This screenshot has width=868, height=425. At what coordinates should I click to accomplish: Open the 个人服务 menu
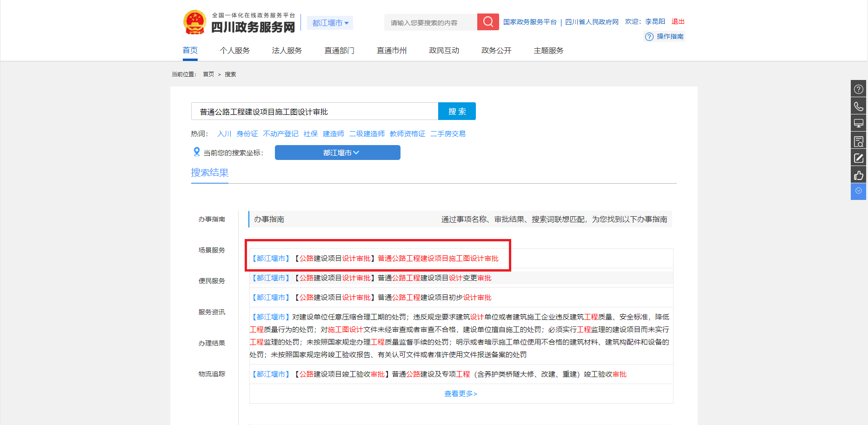click(x=235, y=50)
